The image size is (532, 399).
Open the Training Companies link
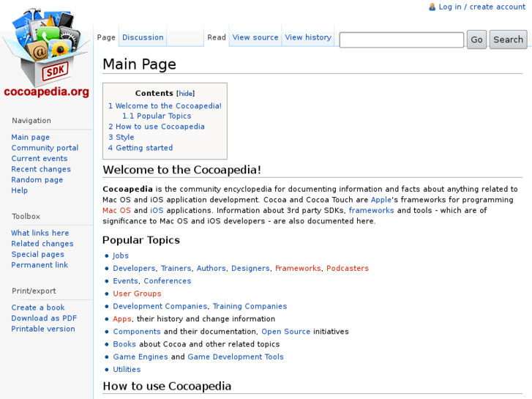pos(250,306)
